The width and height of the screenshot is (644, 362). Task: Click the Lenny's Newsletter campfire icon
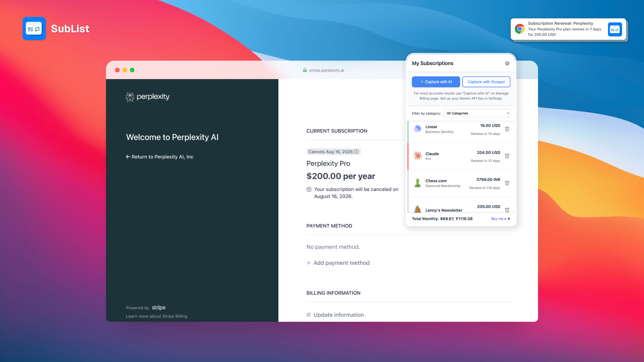tap(417, 209)
